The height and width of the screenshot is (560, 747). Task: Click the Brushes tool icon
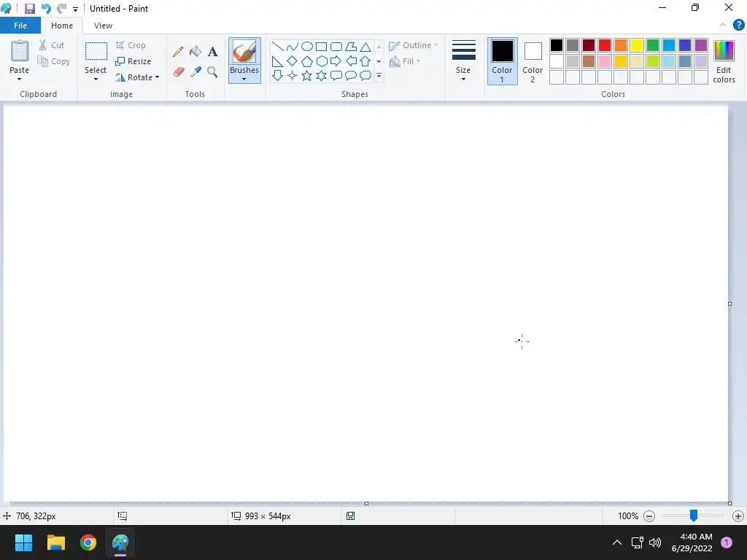(244, 52)
